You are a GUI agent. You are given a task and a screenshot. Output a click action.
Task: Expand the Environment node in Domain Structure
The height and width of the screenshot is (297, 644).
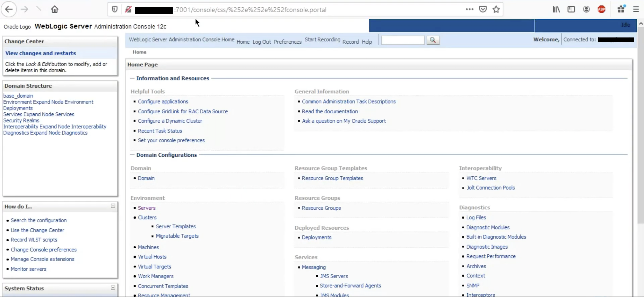point(48,102)
